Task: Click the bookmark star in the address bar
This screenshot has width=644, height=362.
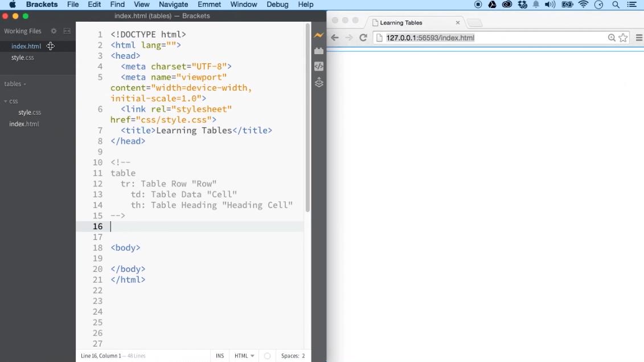Action: click(623, 38)
